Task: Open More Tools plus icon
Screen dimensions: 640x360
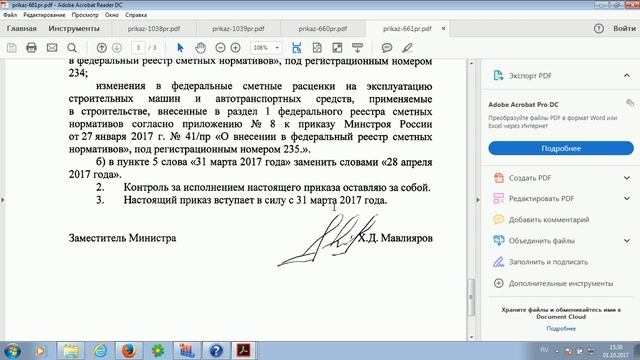Action: [x=498, y=283]
